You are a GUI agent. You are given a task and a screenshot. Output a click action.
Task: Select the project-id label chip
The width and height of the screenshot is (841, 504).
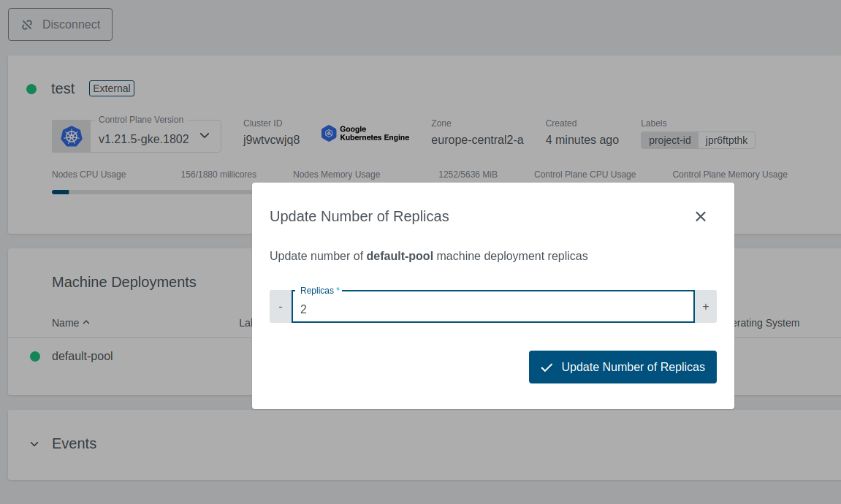669,140
